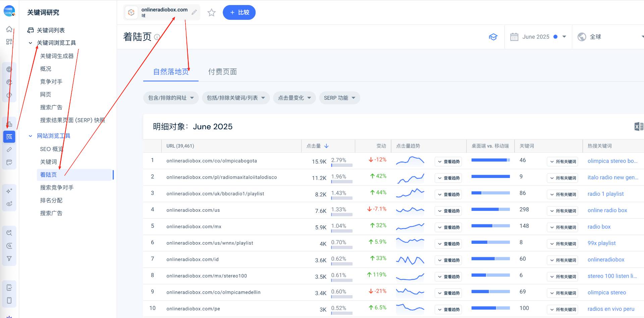Open 概况 in the sidebar

[46, 69]
